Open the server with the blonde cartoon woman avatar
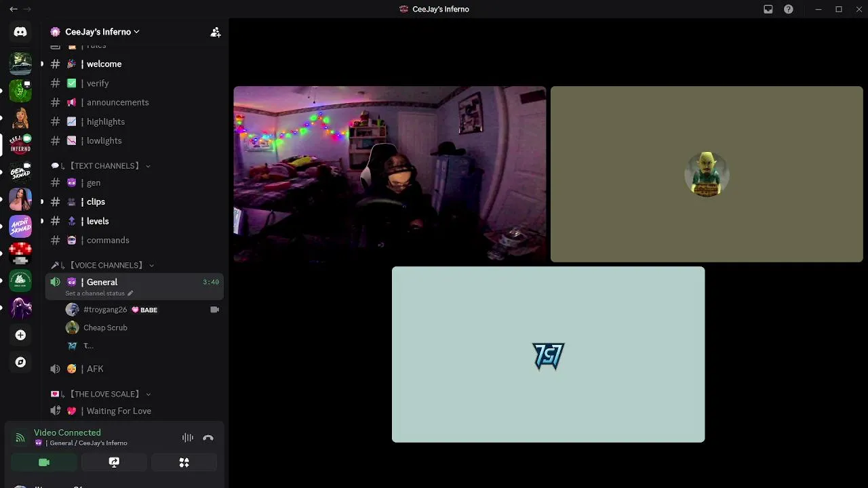This screenshot has width=868, height=488. tap(20, 117)
